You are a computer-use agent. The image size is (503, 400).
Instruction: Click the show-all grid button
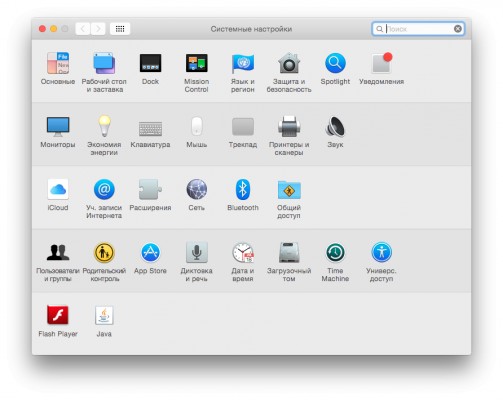coord(120,29)
